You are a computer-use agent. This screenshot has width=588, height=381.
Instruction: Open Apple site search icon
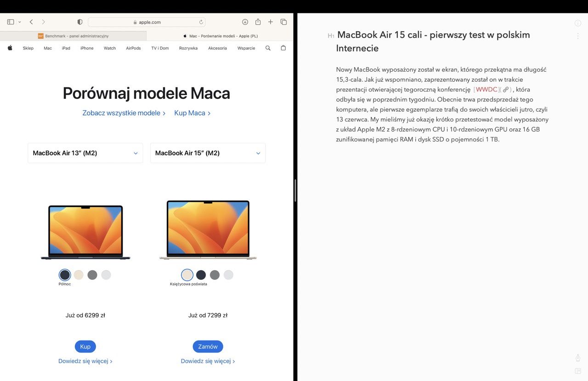tap(268, 48)
